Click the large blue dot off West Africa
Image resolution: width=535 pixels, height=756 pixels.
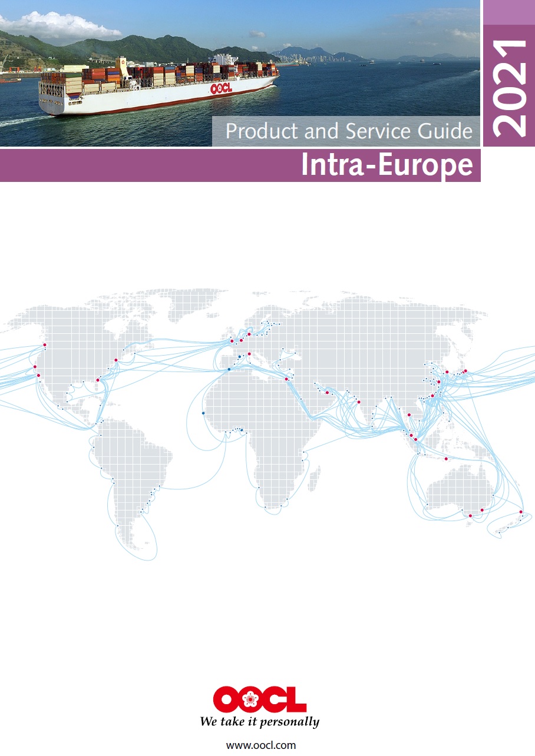tap(203, 413)
